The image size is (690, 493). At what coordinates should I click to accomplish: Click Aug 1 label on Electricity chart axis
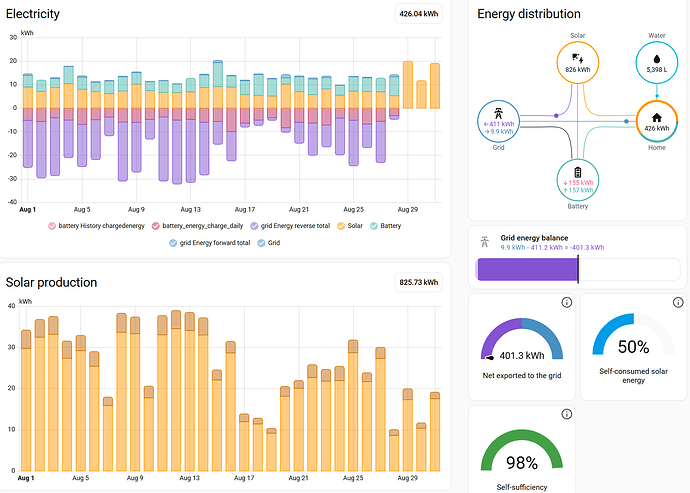tap(27, 210)
